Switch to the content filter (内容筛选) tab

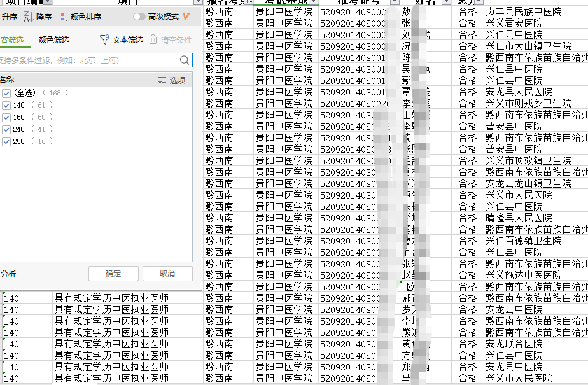[x=11, y=40]
